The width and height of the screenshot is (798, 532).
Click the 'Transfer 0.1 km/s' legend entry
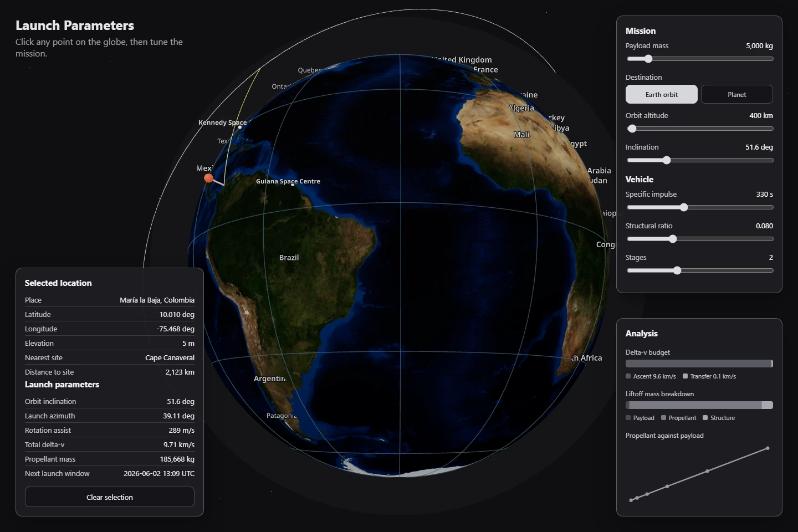[709, 376]
